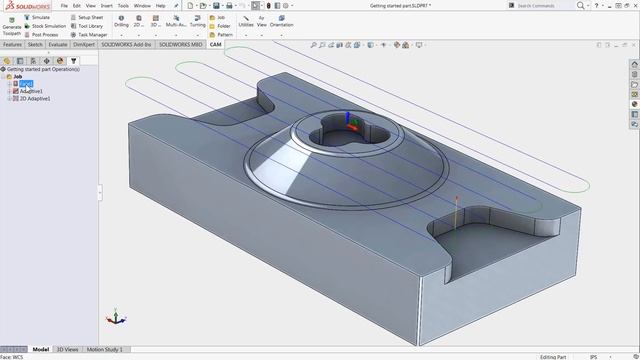Toggle Section View in view toolbar
The width and height of the screenshot is (640, 360).
tap(340, 45)
